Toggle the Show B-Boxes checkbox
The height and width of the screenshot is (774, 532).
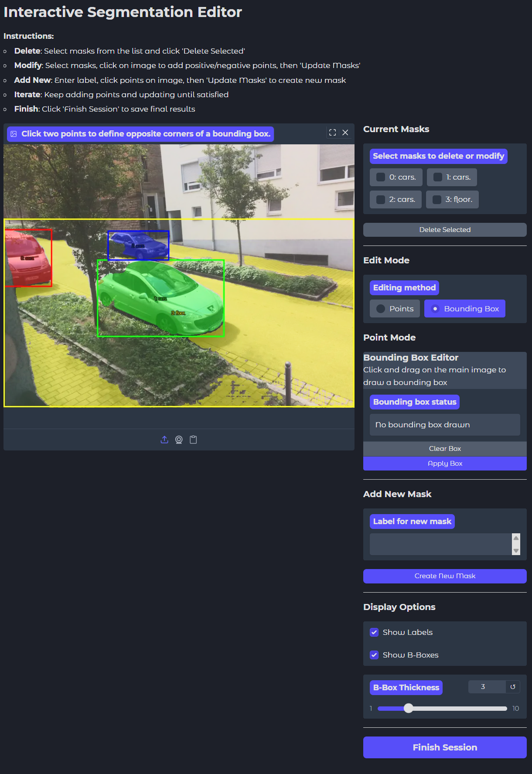point(374,655)
